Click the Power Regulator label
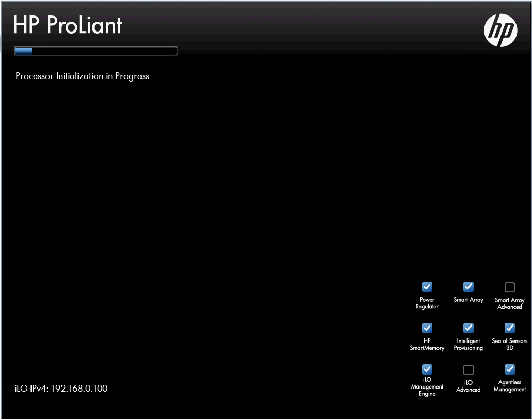The image size is (532, 419). click(427, 303)
